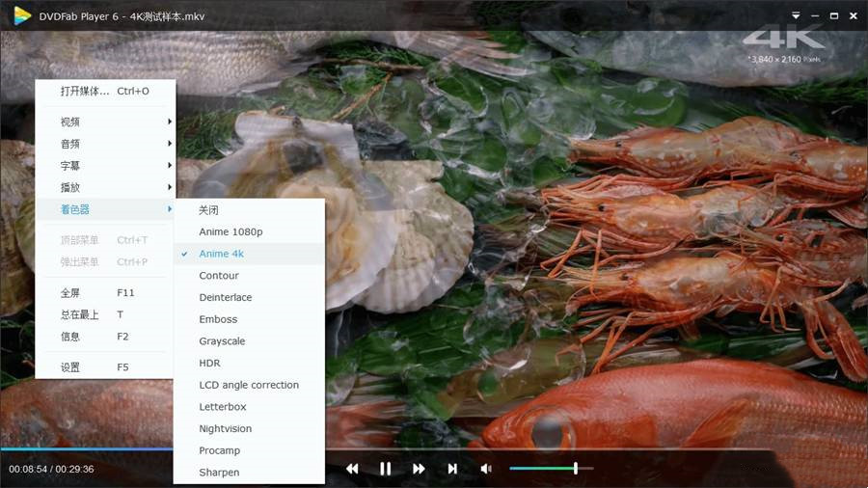Click the DVDFab Player logo icon
The width and height of the screenshot is (868, 488).
click(22, 16)
